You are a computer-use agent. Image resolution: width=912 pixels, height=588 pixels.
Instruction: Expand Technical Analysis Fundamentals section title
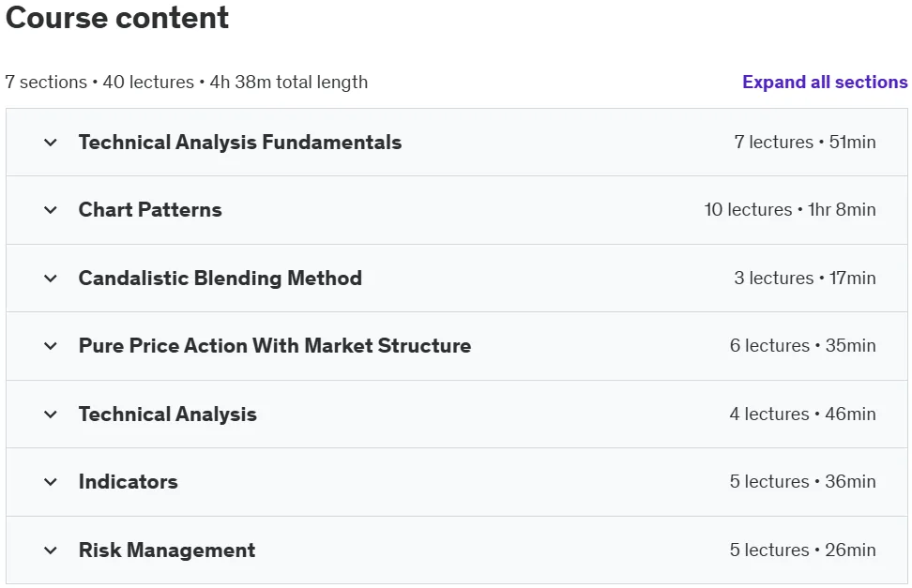click(240, 143)
